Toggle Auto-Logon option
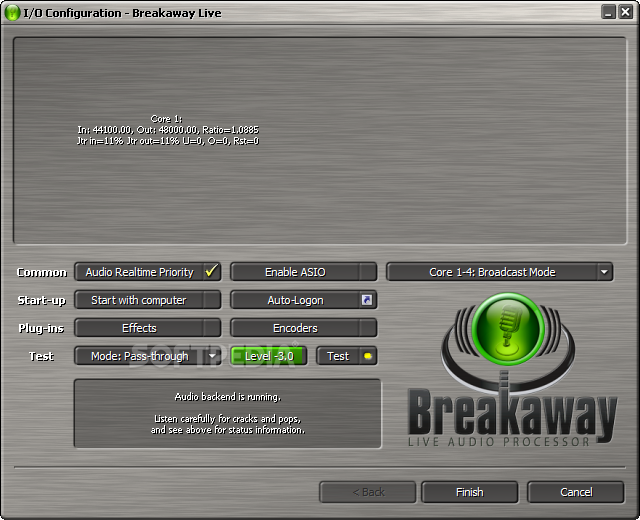Screen dimensions: 640x520 coord(303,300)
